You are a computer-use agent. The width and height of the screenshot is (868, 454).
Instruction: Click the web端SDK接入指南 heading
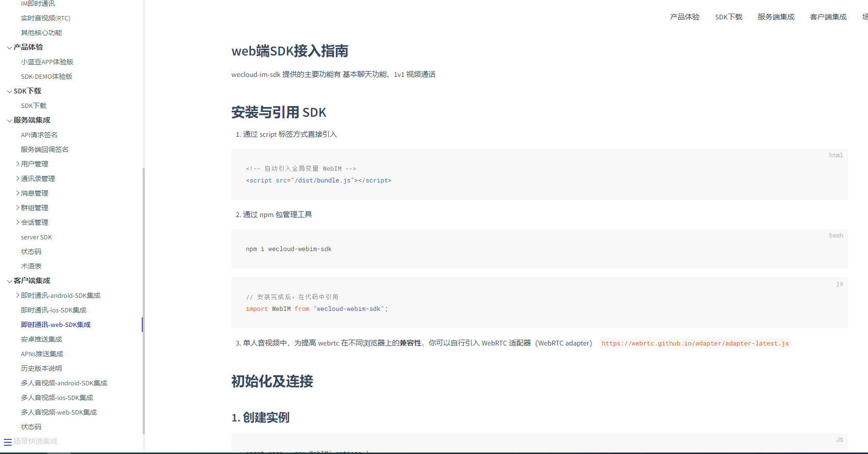coord(290,51)
